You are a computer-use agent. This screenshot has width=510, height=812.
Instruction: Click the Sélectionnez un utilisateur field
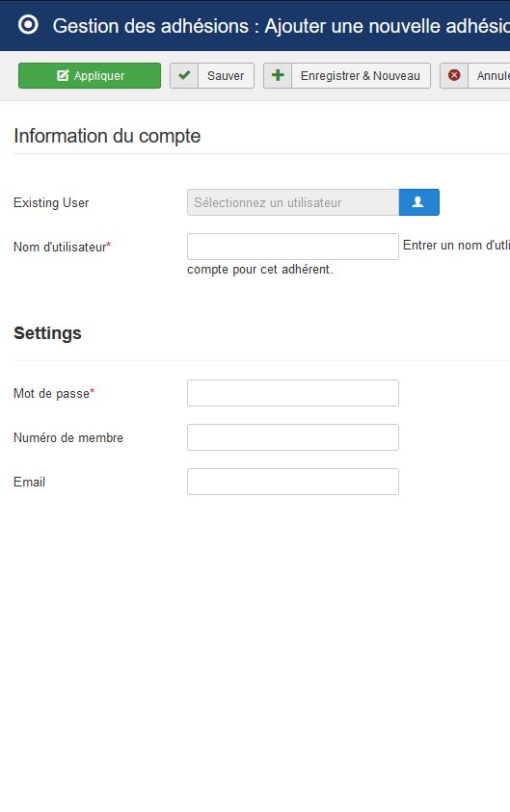(x=293, y=202)
